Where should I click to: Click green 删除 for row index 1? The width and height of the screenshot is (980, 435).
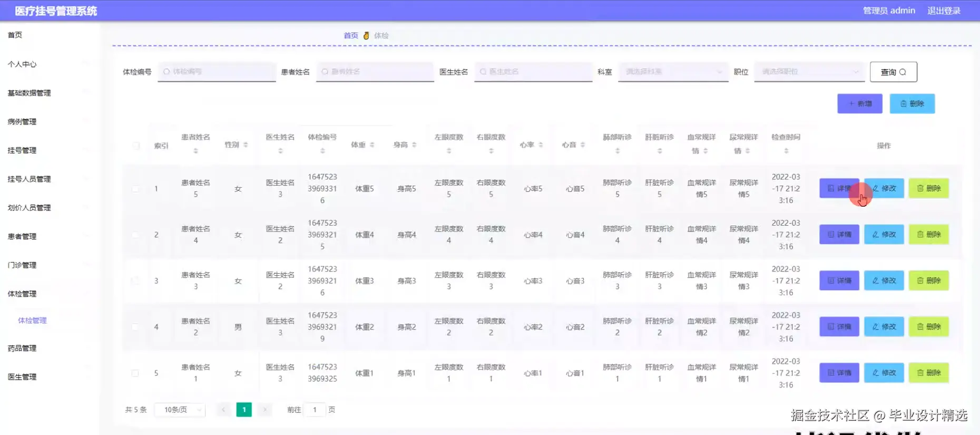pyautogui.click(x=928, y=188)
